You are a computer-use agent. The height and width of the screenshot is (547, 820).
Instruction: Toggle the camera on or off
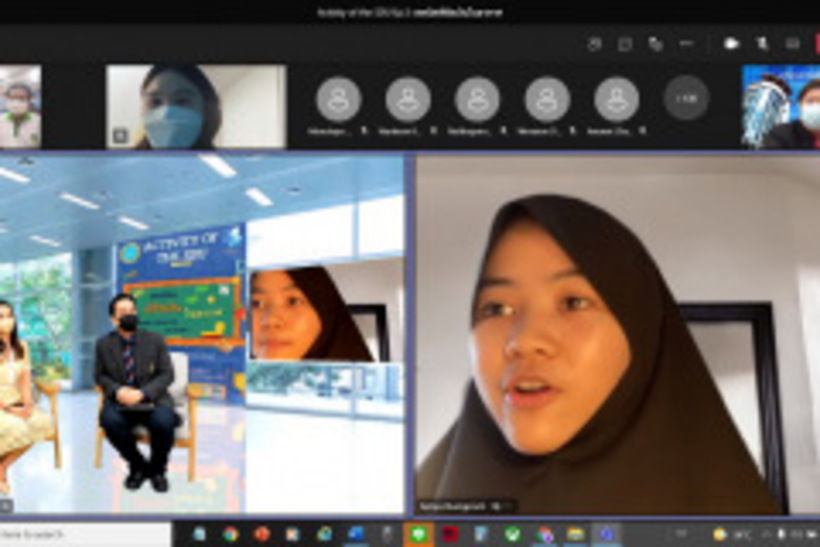click(732, 44)
